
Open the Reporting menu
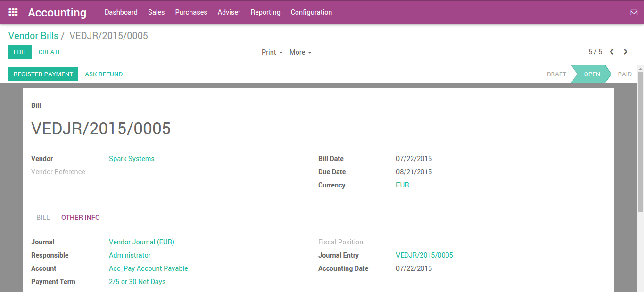(265, 12)
